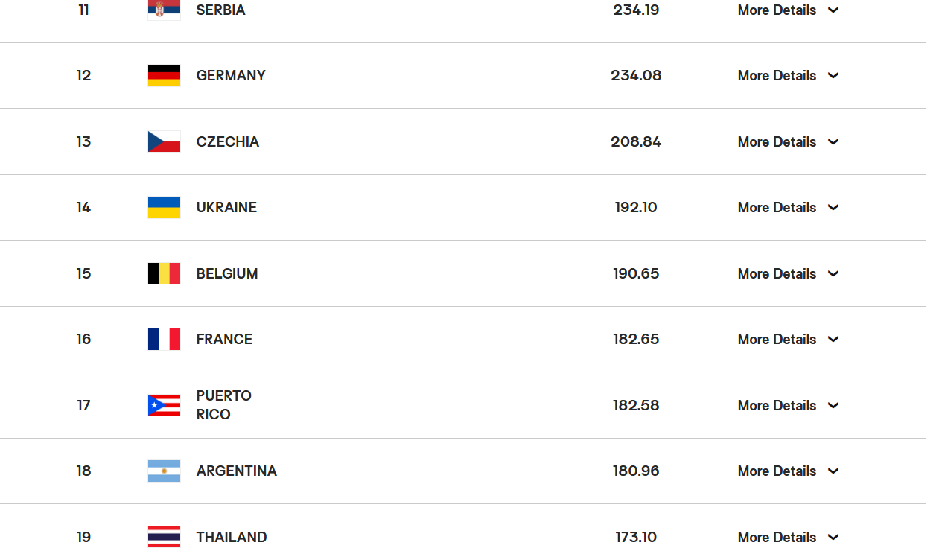Click Germany's 234.08 points score
Image resolution: width=939 pixels, height=560 pixels.
636,75
